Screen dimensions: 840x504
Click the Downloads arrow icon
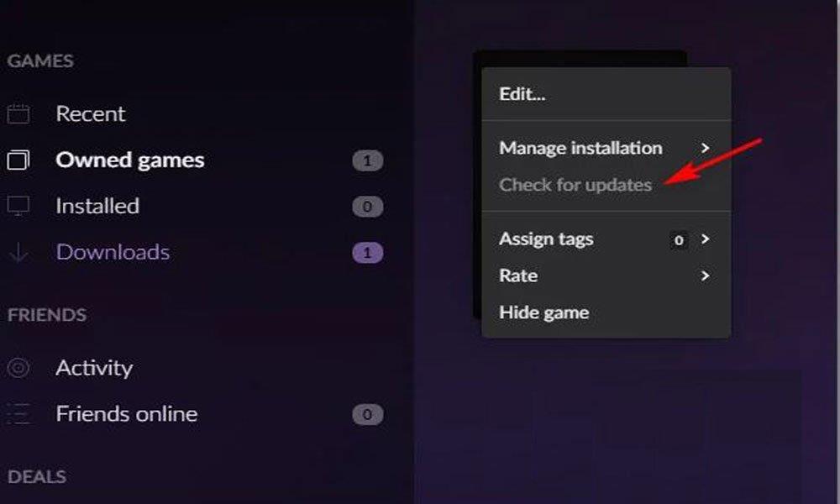[18, 252]
